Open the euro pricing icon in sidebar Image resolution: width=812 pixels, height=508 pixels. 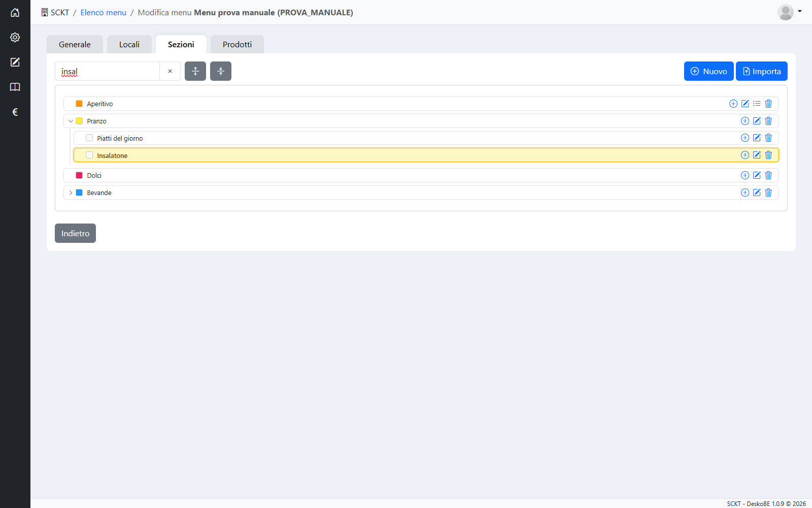pyautogui.click(x=15, y=112)
